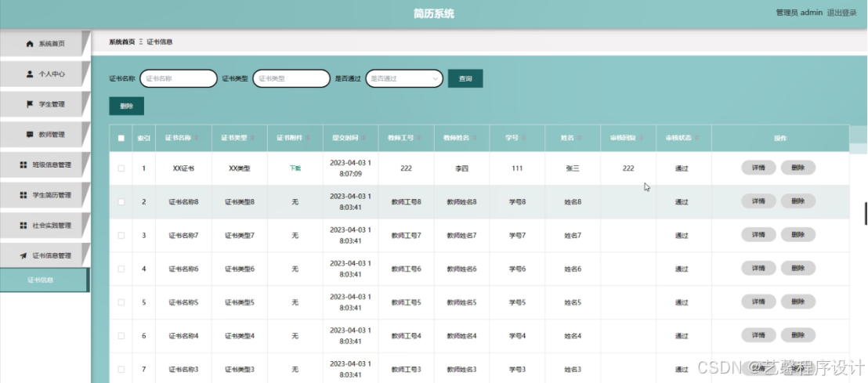Delete the 证书名称8 row
This screenshot has width=868, height=383.
(798, 201)
